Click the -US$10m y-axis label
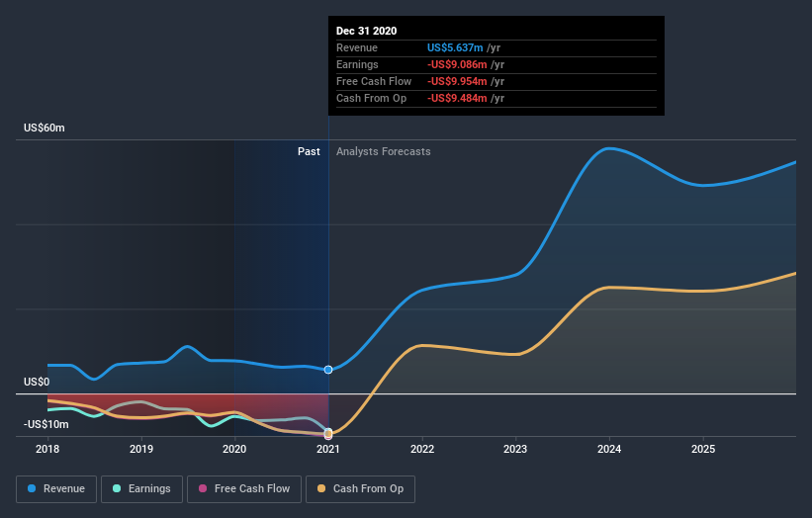 [45, 424]
